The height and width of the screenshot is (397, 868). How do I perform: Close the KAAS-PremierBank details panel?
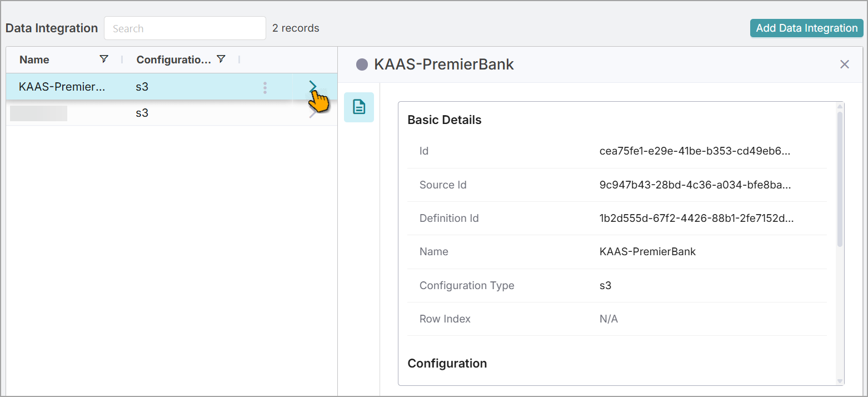845,64
